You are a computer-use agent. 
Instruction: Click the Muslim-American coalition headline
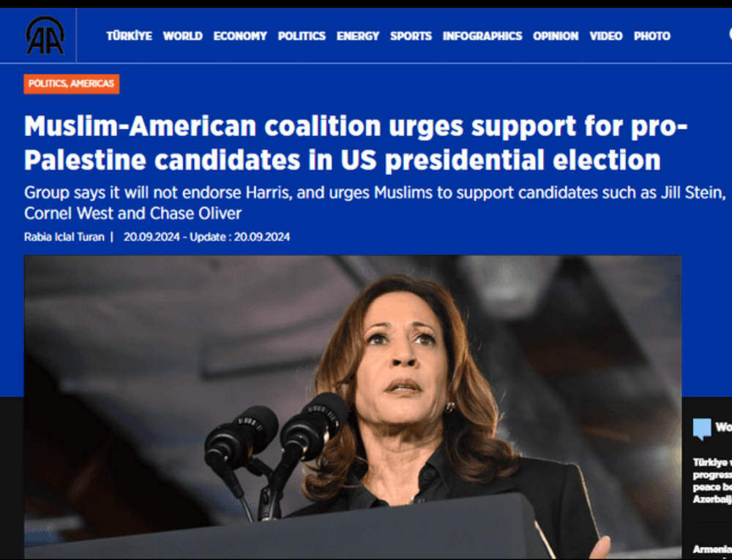click(x=356, y=143)
